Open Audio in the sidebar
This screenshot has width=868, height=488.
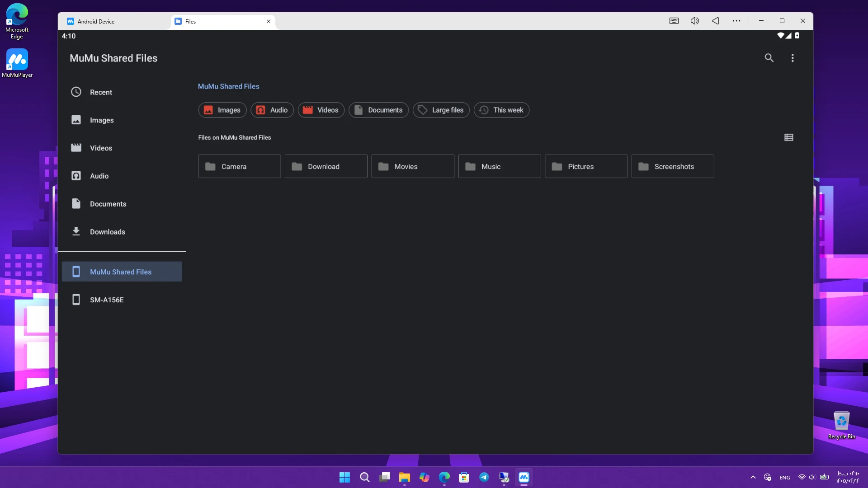(122, 176)
